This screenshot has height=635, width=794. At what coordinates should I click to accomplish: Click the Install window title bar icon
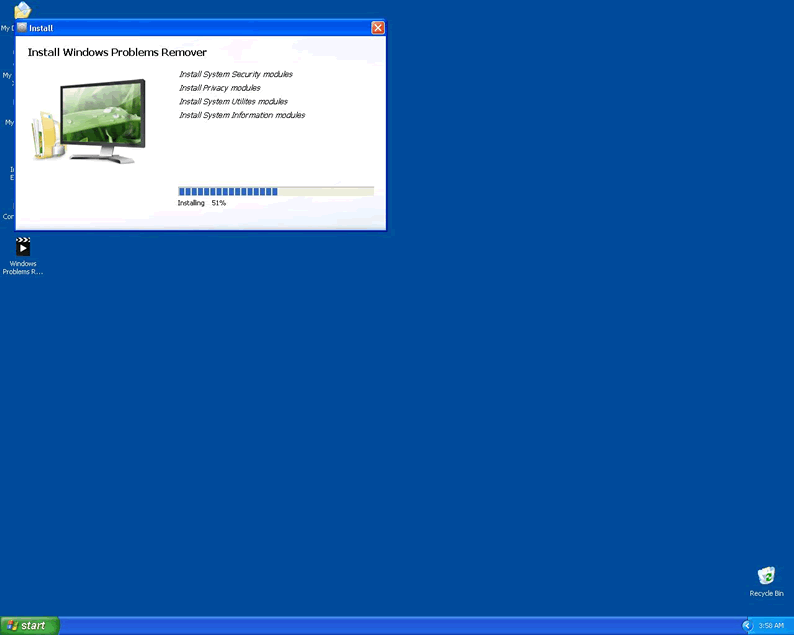pos(22,28)
